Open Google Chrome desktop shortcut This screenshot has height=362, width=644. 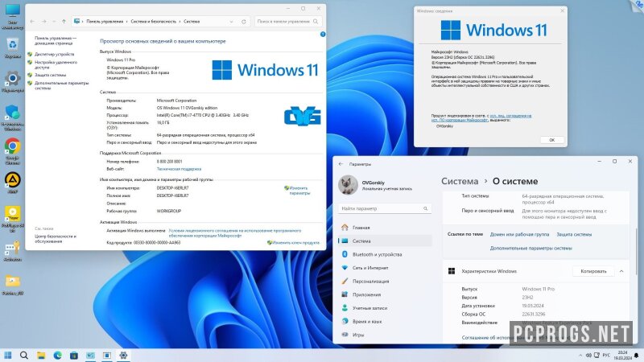[12, 150]
